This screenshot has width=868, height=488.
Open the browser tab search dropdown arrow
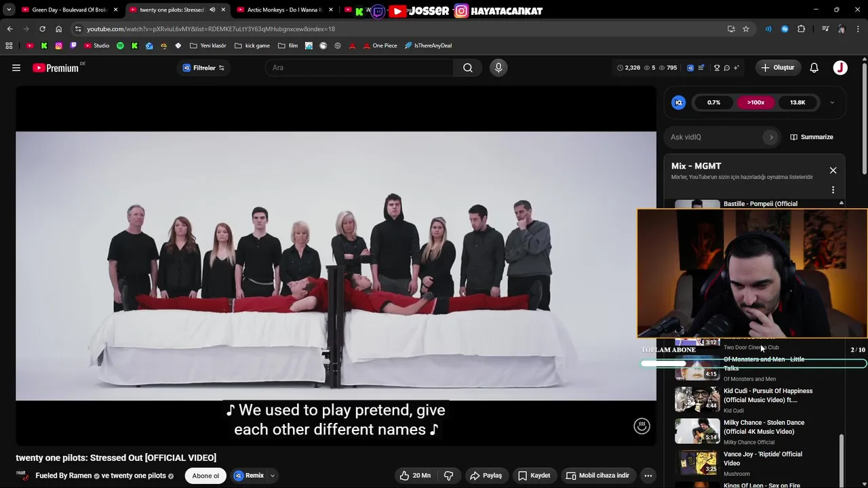point(8,10)
